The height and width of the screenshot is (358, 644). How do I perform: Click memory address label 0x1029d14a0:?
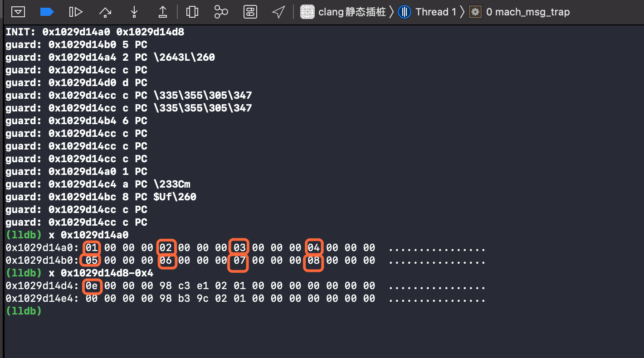43,248
